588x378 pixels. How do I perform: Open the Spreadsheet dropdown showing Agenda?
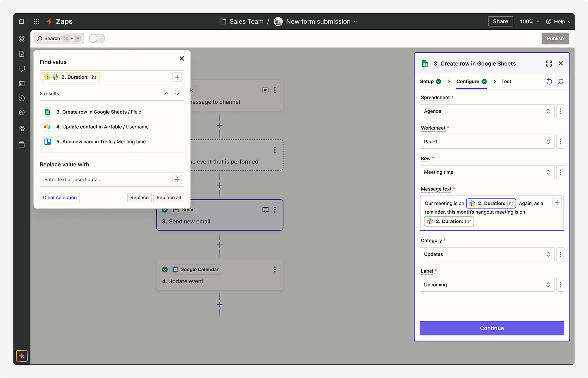487,111
